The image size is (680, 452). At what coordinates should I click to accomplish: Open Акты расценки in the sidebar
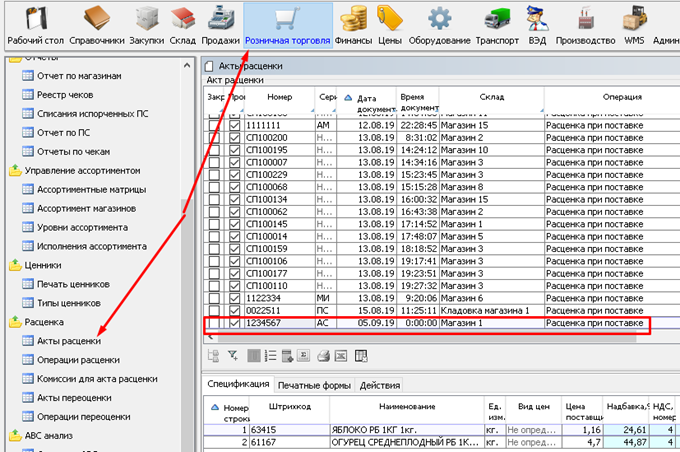(69, 342)
